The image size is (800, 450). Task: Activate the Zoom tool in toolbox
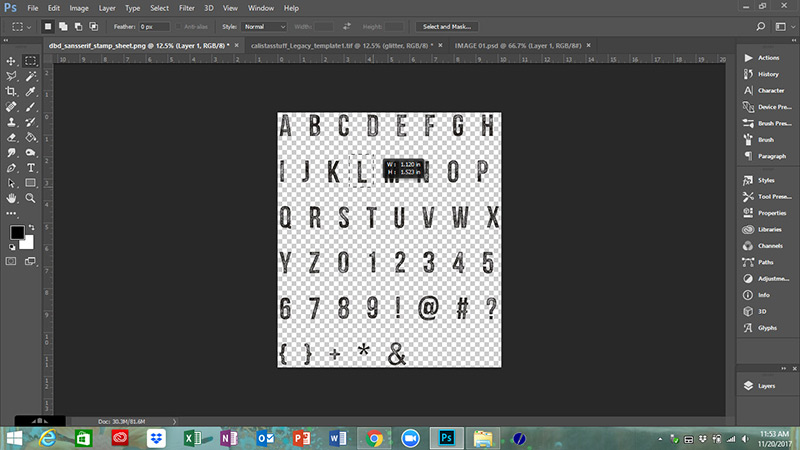click(31, 198)
